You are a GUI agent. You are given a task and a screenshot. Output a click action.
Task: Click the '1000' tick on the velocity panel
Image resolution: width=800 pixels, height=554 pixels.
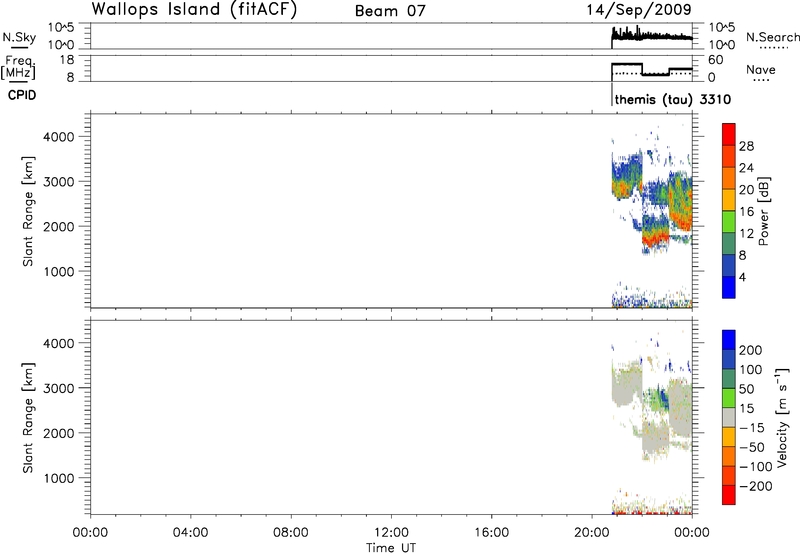[x=60, y=478]
